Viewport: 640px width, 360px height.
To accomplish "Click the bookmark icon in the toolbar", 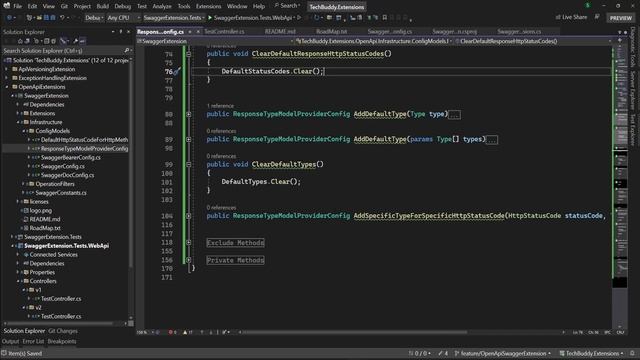I will [x=384, y=18].
